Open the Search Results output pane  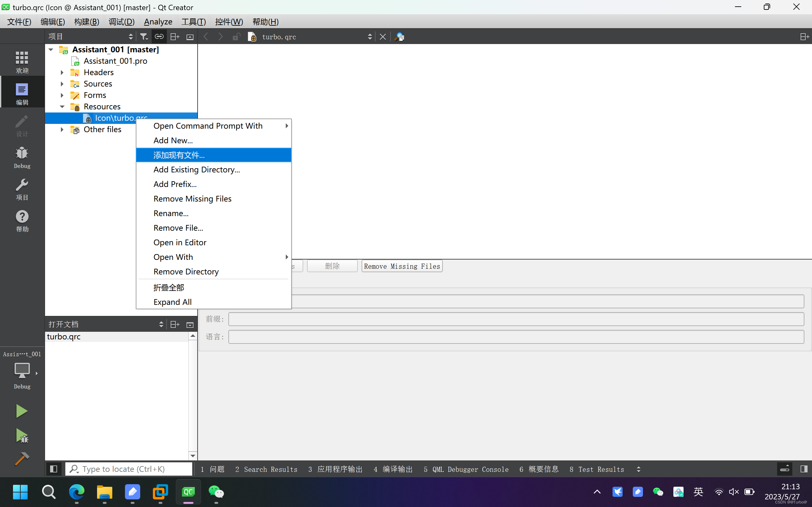point(266,469)
